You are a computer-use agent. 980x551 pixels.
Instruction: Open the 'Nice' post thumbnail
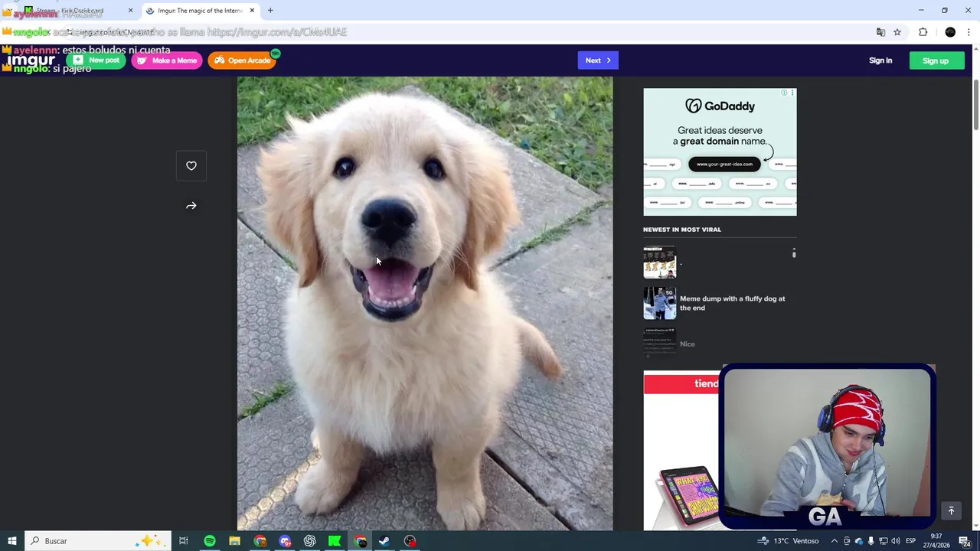pyautogui.click(x=659, y=344)
